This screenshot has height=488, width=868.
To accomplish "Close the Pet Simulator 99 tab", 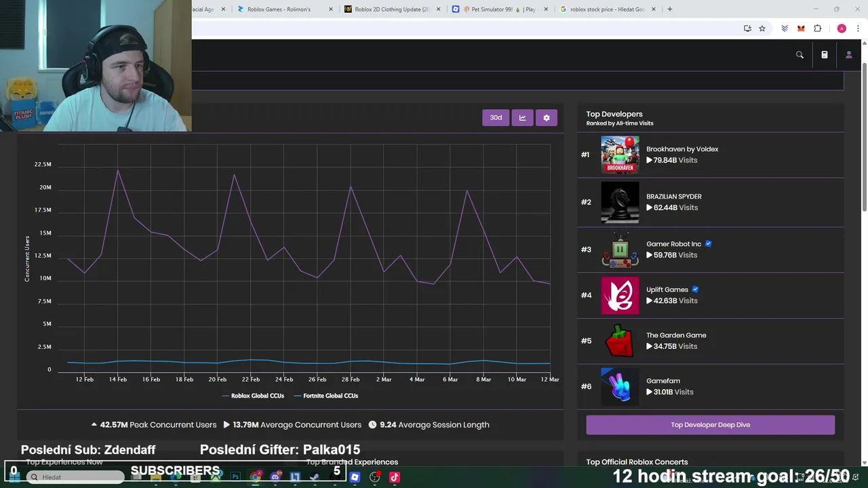I will point(546,9).
